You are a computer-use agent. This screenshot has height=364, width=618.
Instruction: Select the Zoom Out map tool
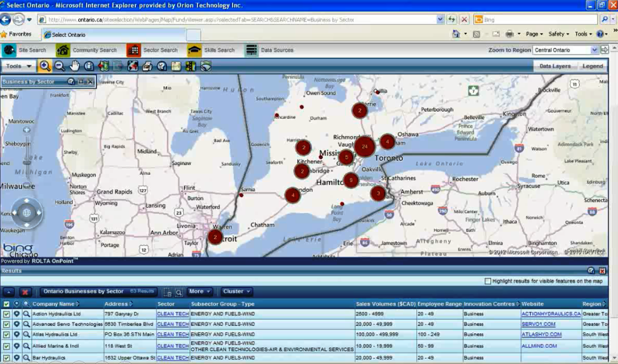tap(59, 66)
